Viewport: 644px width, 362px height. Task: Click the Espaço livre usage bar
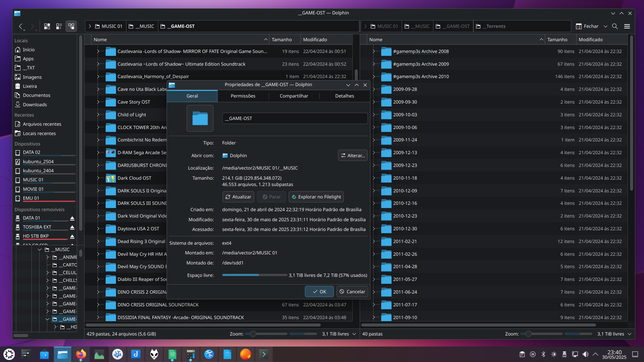254,275
